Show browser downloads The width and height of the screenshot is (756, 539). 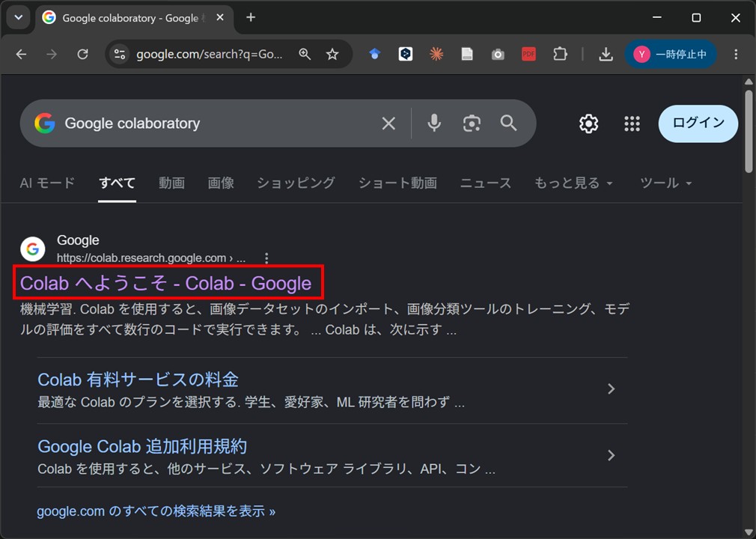pyautogui.click(x=606, y=54)
